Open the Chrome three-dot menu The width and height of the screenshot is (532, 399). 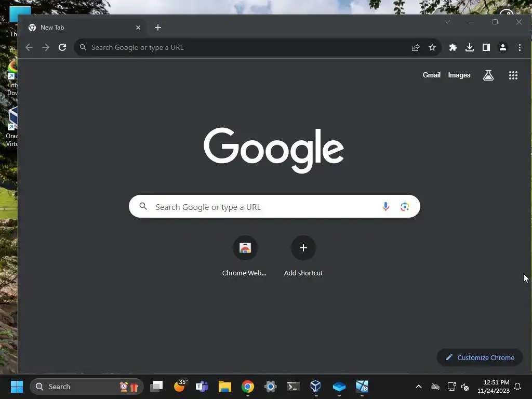tap(520, 47)
